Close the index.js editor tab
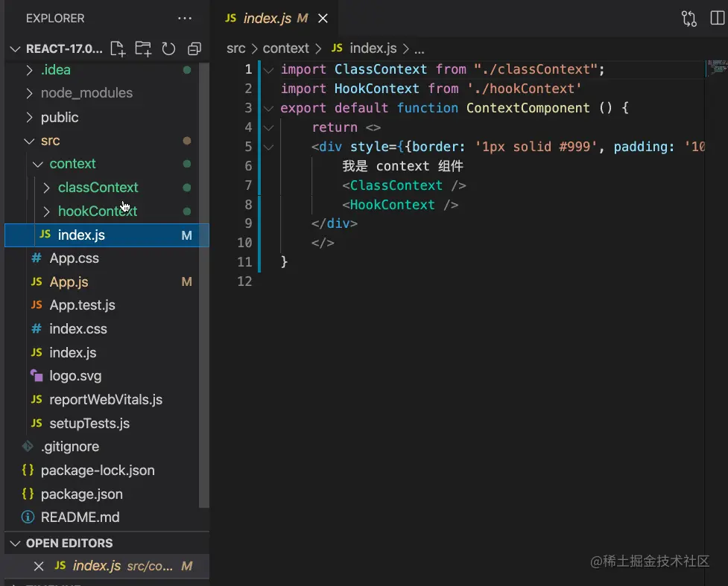 coord(323,19)
